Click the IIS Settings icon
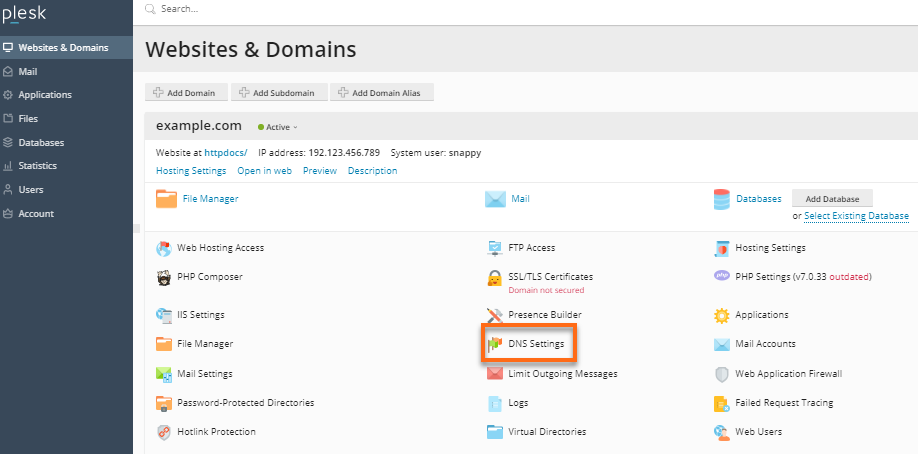Viewport: 918px width, 454px height. 164,315
